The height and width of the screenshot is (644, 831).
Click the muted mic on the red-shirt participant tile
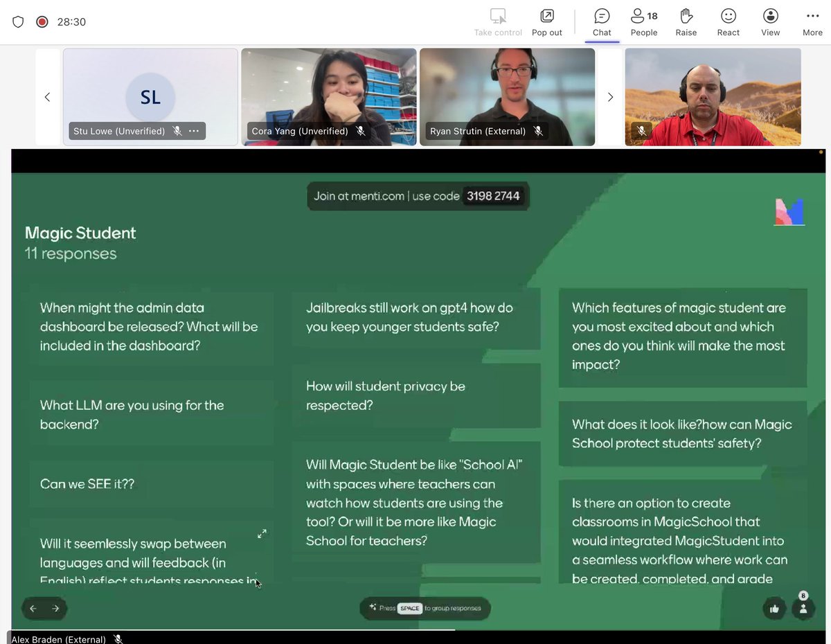pyautogui.click(x=642, y=130)
